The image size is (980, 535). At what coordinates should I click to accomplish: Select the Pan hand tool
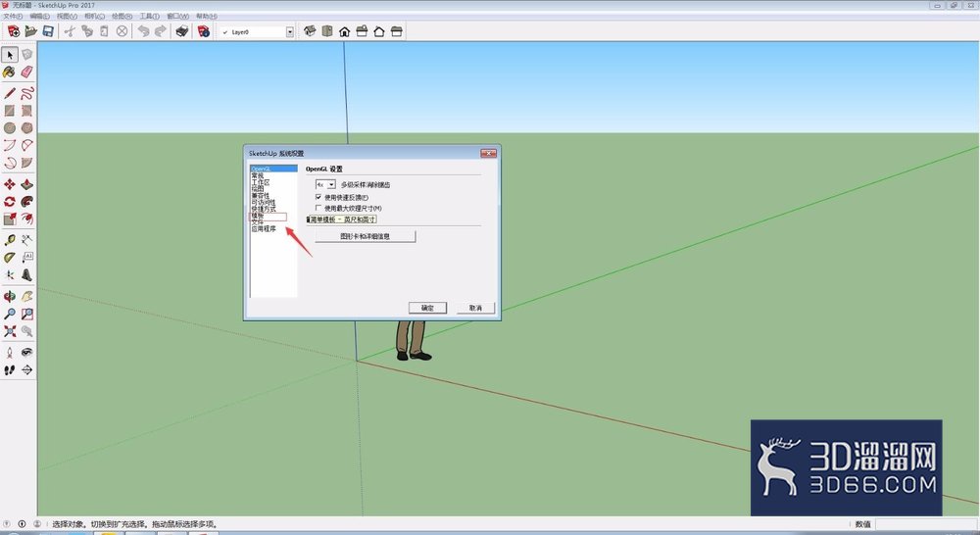tap(26, 296)
